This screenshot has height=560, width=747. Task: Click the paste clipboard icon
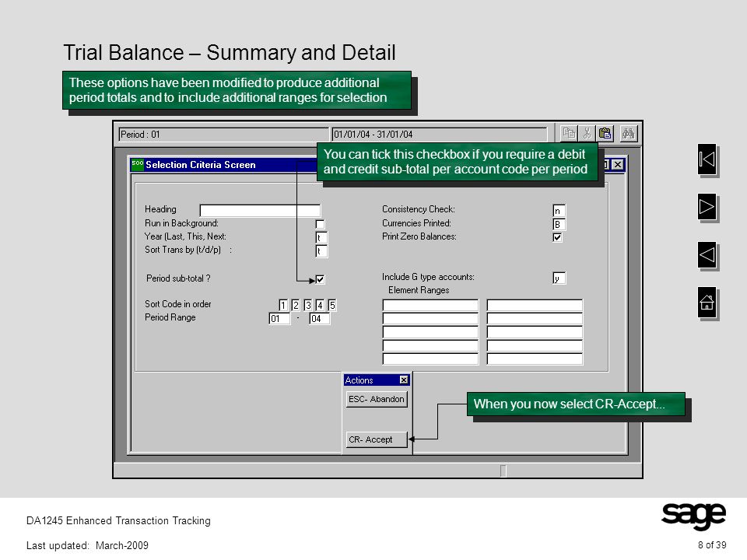[605, 133]
